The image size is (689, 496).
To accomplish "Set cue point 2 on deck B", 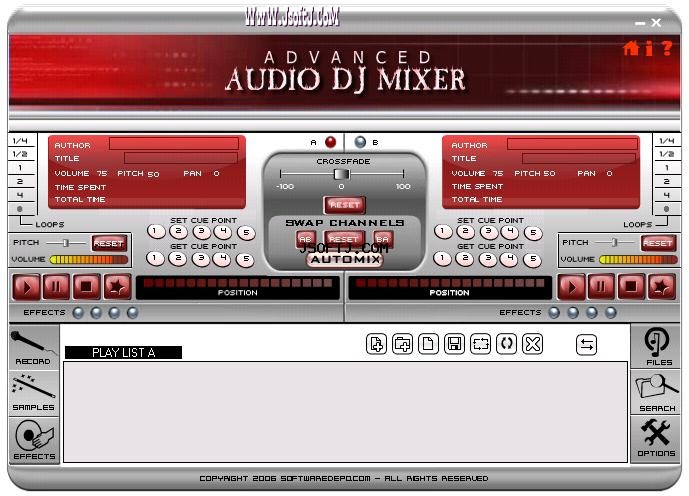I will pyautogui.click(x=465, y=231).
